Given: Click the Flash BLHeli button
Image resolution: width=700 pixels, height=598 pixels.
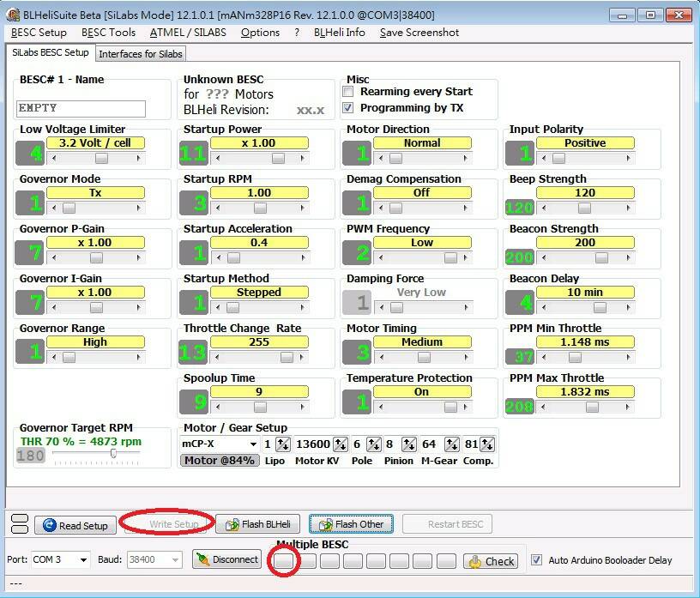Looking at the screenshot, I should click(257, 524).
